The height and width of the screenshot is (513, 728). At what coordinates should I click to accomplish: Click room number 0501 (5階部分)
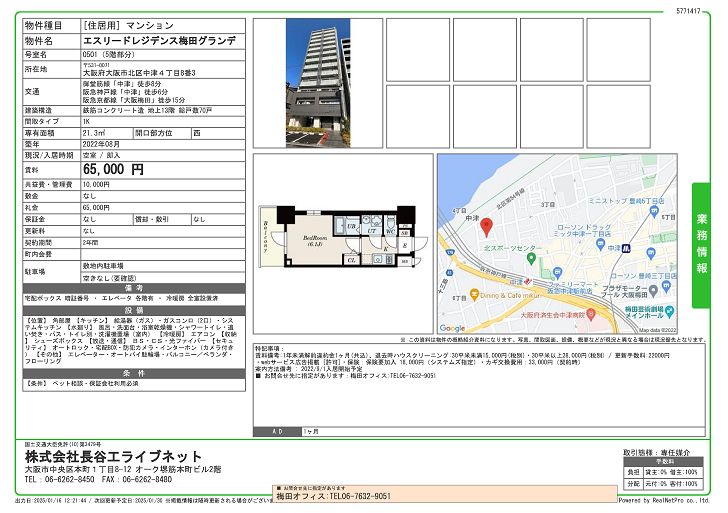pos(109,55)
